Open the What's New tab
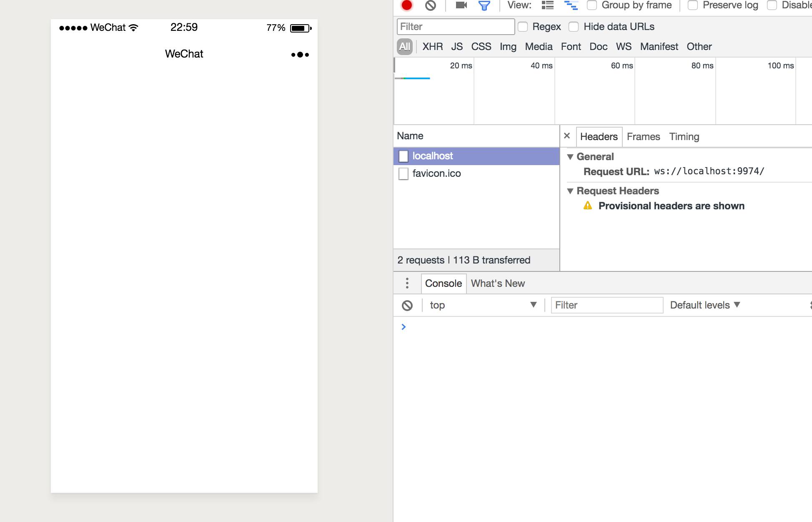 click(498, 284)
